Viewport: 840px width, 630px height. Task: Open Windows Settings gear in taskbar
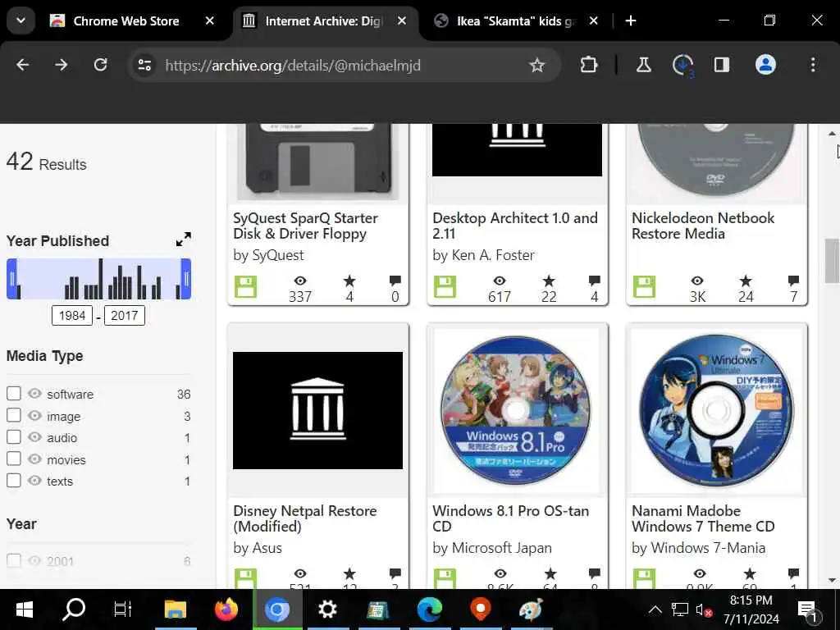coord(327,609)
